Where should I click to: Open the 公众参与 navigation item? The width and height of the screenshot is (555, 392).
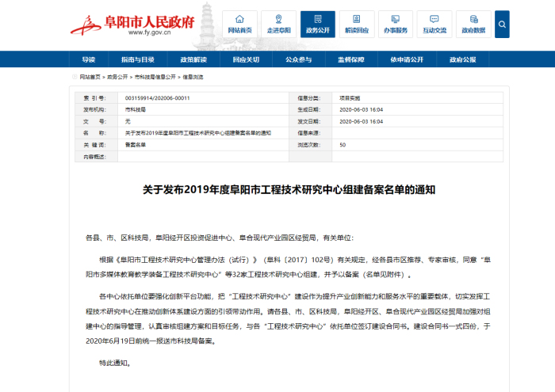click(x=298, y=59)
